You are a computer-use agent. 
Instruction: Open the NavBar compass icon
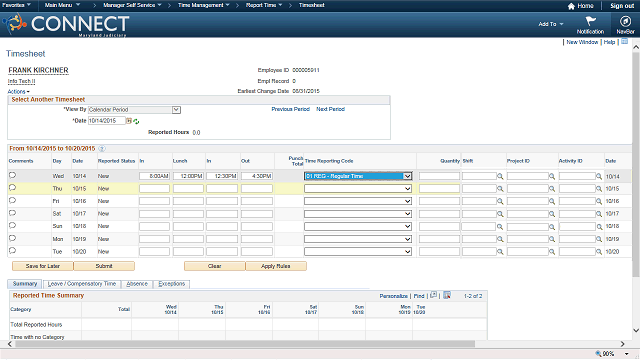pos(625,21)
